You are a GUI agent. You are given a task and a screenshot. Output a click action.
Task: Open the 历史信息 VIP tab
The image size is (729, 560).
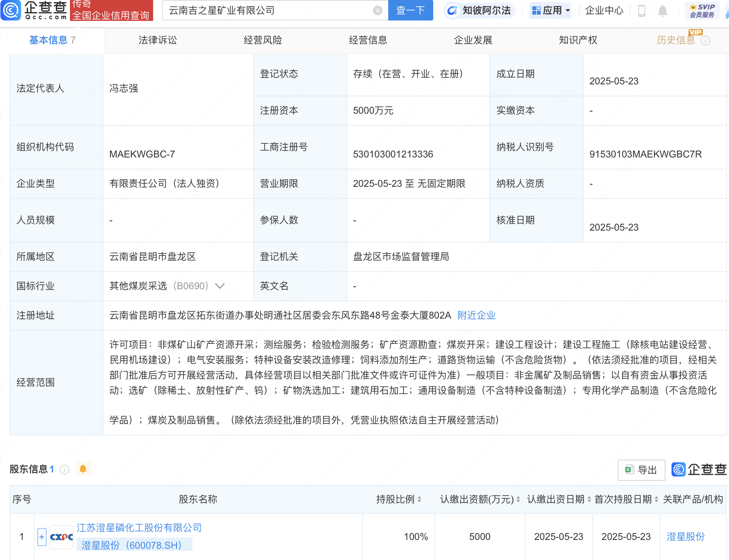click(x=676, y=40)
